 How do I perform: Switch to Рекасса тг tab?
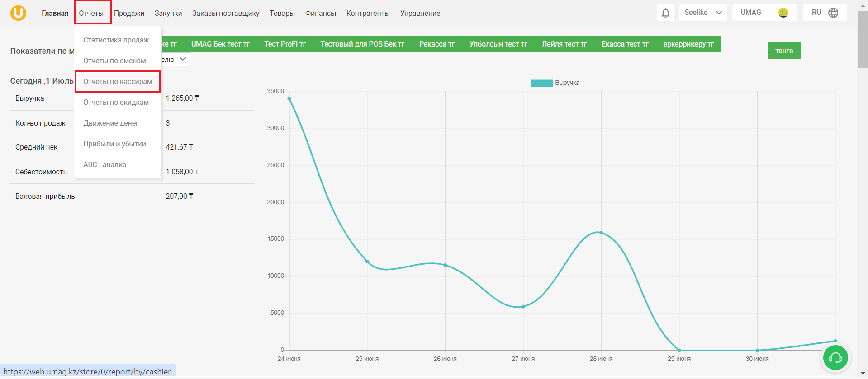tap(437, 44)
